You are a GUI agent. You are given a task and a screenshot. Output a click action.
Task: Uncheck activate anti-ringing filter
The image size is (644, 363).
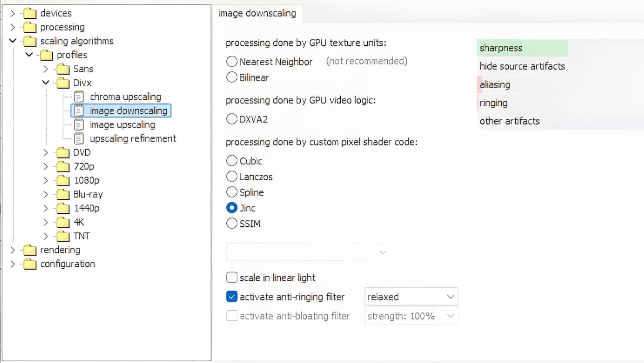coord(232,297)
